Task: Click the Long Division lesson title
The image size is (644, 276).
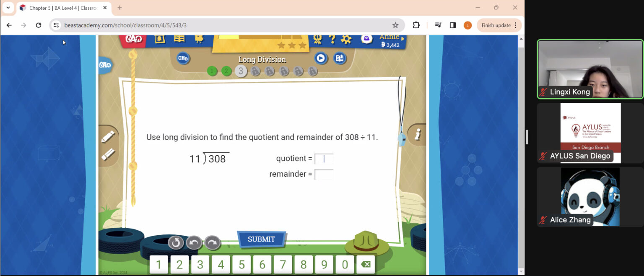Action: 262,60
